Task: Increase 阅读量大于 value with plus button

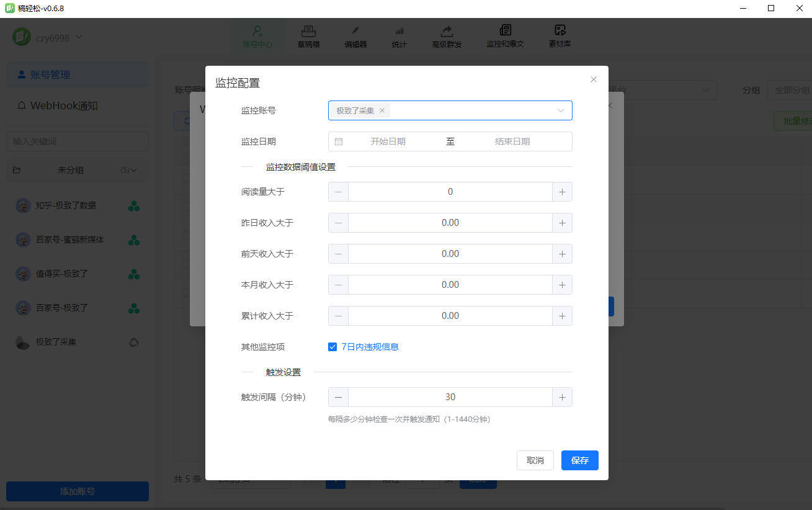Action: [562, 192]
